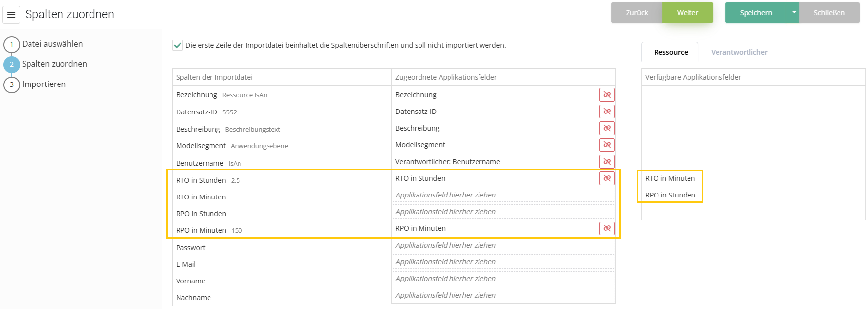
Task: Remove the RTO in Stunden mapping
Action: (607, 178)
